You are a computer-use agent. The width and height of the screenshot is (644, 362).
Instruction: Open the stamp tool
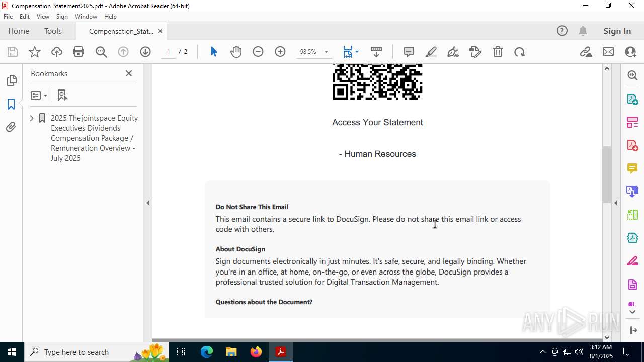475,52
